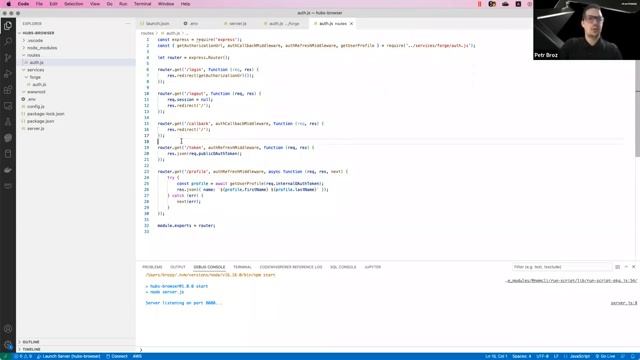Maximize the bottom panel size
Viewport: 640px width, 360px height.
point(626,267)
